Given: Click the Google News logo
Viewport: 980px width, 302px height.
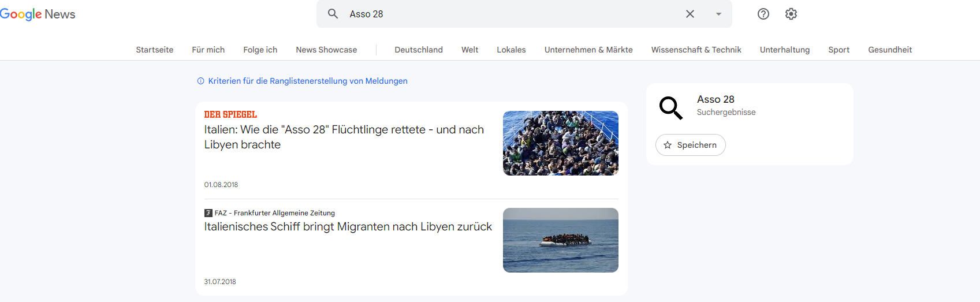Looking at the screenshot, I should coord(38,14).
